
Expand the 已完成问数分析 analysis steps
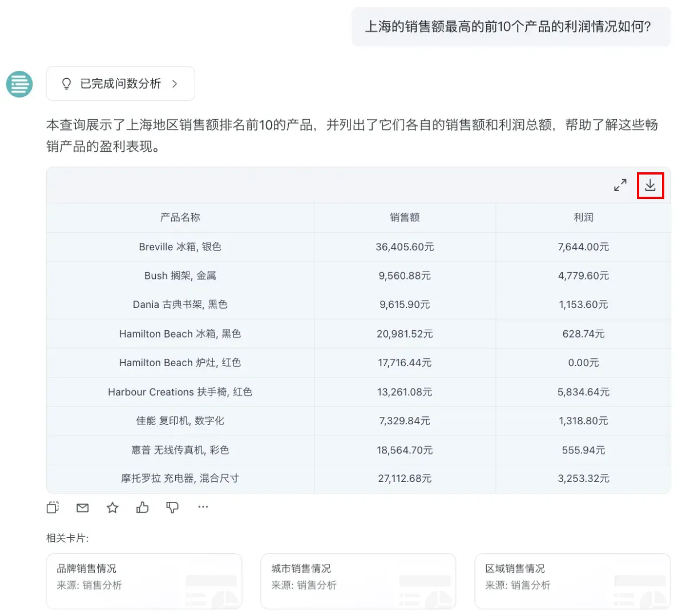[x=120, y=84]
